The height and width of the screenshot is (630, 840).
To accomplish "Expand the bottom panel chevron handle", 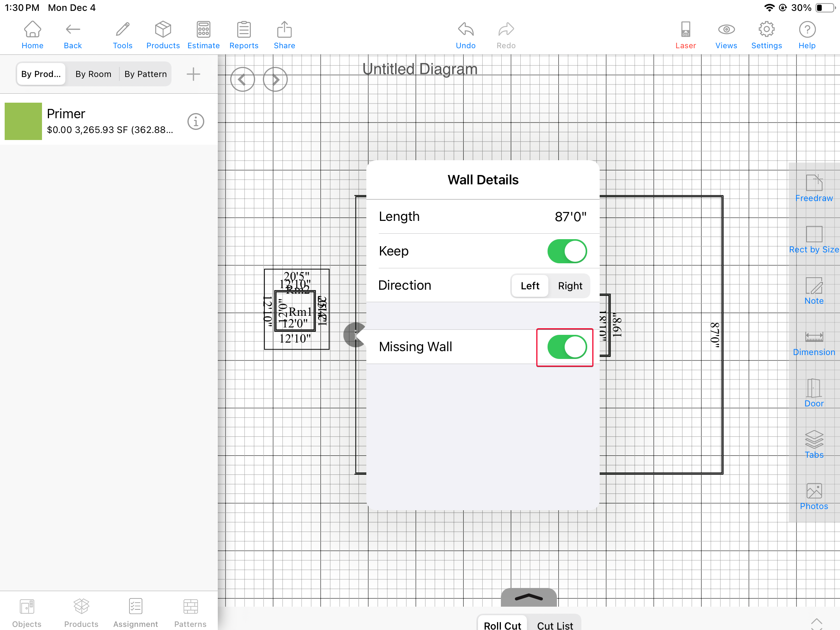I will [528, 597].
